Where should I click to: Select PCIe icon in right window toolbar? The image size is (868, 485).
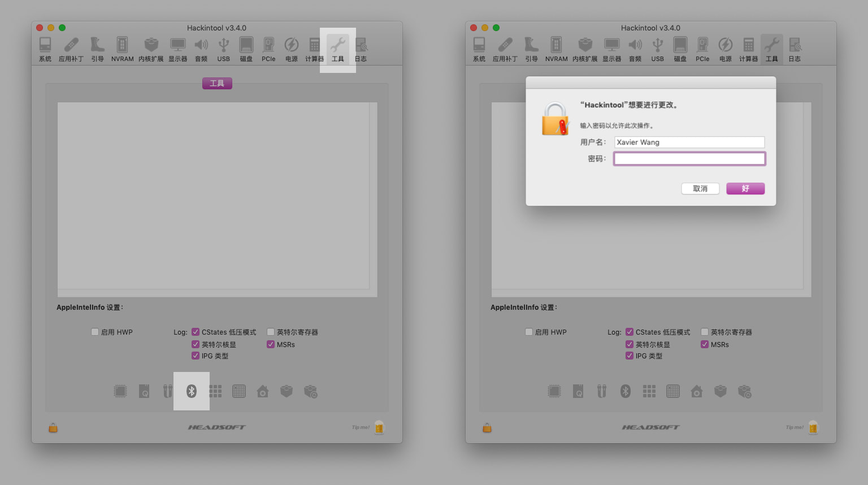703,49
